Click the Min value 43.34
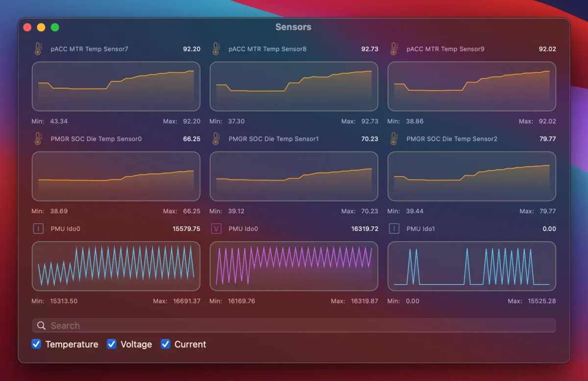588x381 pixels. pyautogui.click(x=59, y=121)
